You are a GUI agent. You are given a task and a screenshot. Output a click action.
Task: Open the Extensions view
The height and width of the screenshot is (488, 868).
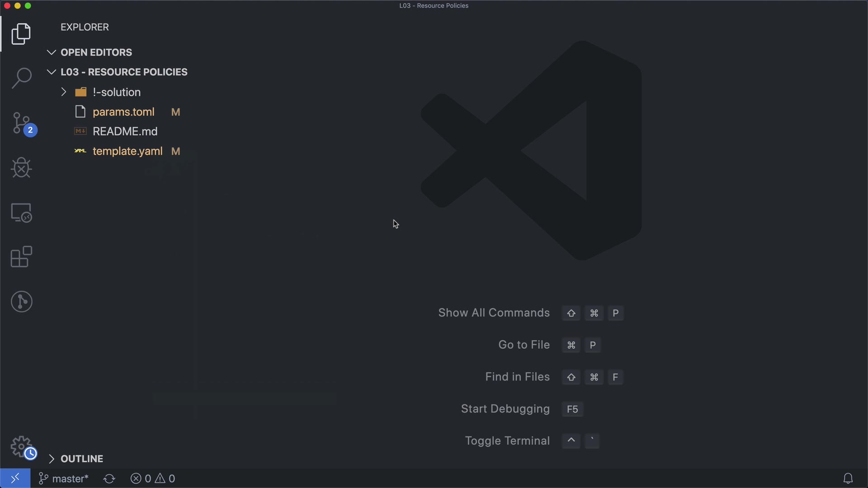click(21, 257)
